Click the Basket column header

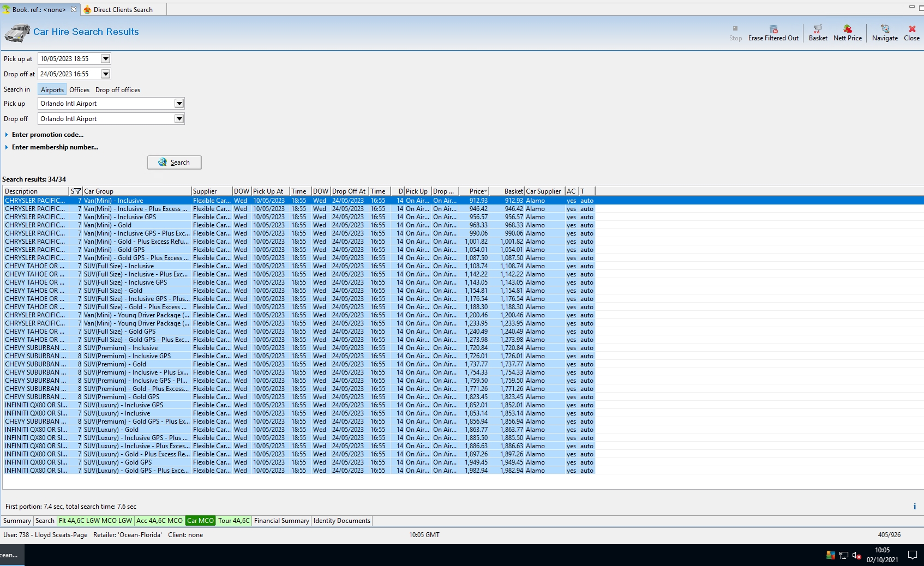click(507, 191)
